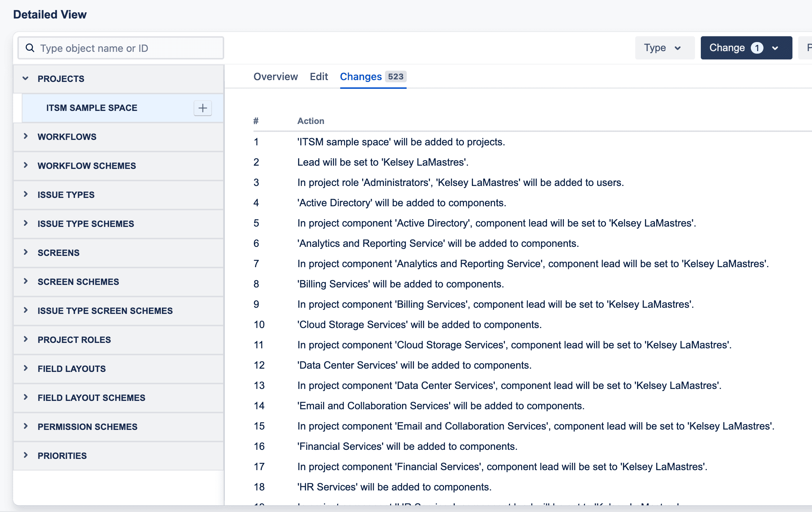Expand the PROJECT ROLES chevron
Viewport: 812px width, 514px height.
tap(25, 339)
